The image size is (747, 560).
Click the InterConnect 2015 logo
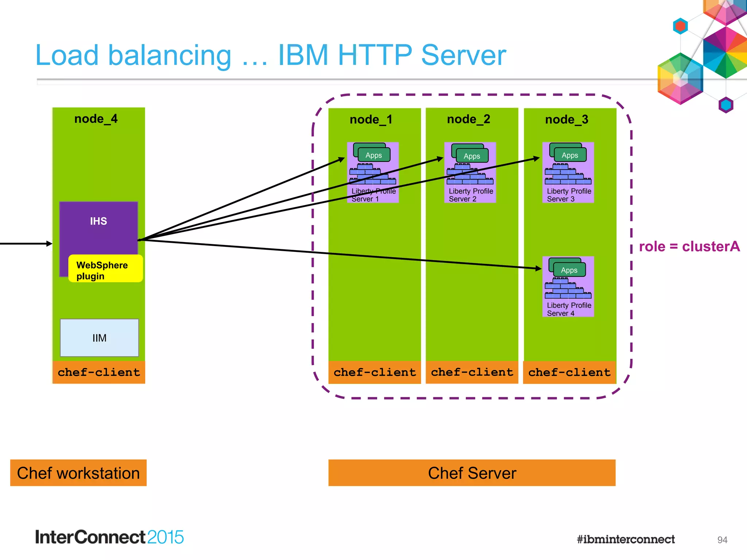click(x=109, y=537)
